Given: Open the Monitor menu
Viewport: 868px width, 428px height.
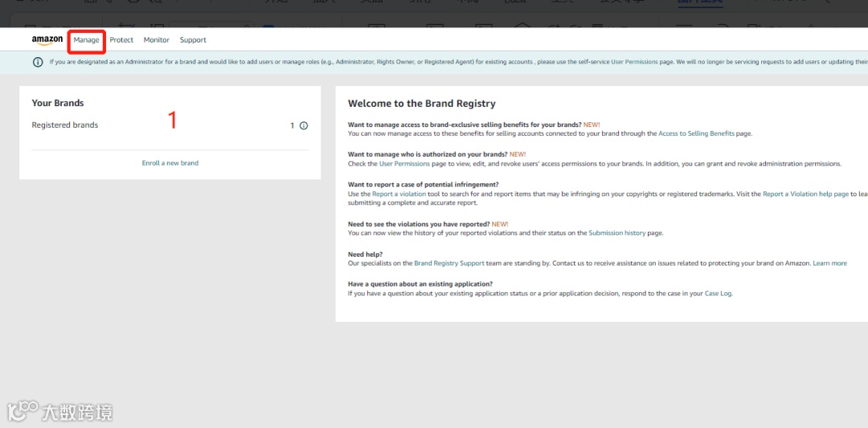Looking at the screenshot, I should click(157, 40).
